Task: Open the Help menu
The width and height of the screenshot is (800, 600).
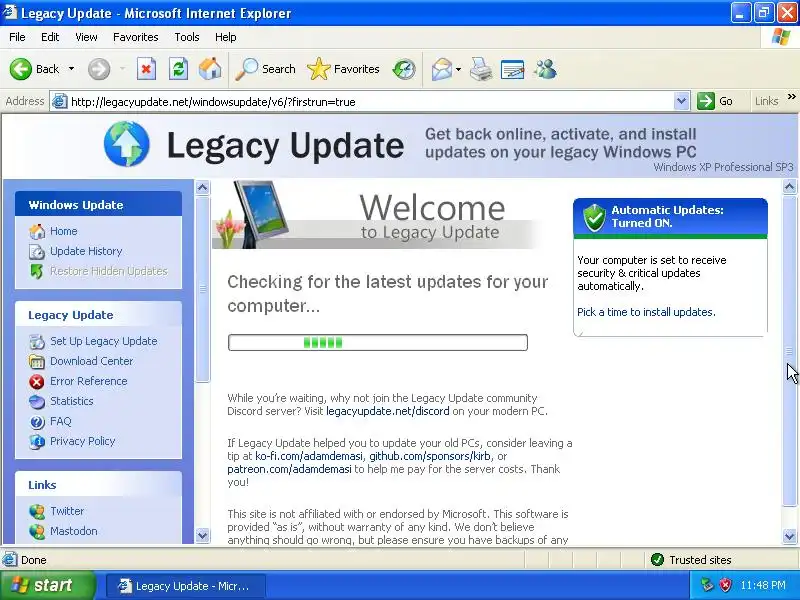Action: (x=226, y=37)
